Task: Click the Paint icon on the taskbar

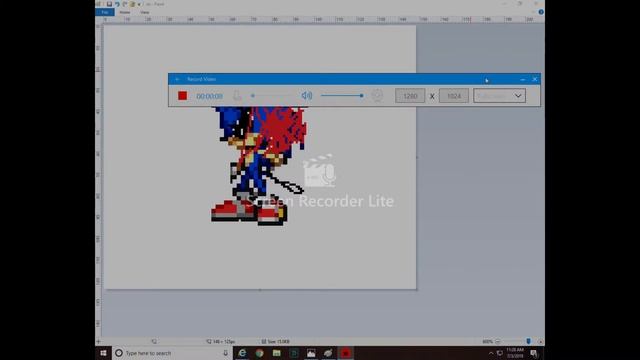Action: 328,353
